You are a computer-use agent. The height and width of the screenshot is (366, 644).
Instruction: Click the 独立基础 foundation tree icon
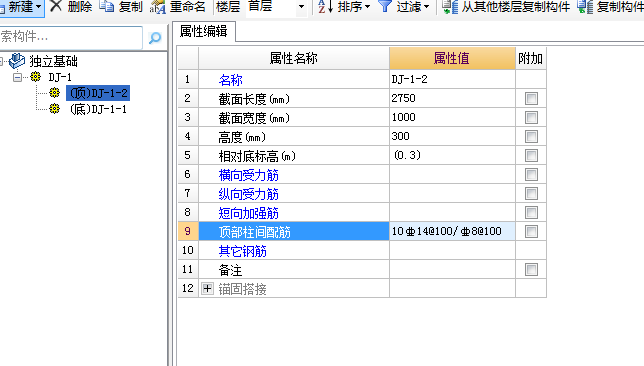(17, 61)
